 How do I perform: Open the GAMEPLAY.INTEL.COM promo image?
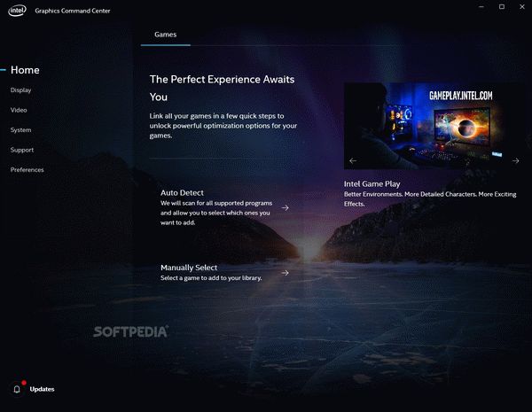tap(433, 126)
